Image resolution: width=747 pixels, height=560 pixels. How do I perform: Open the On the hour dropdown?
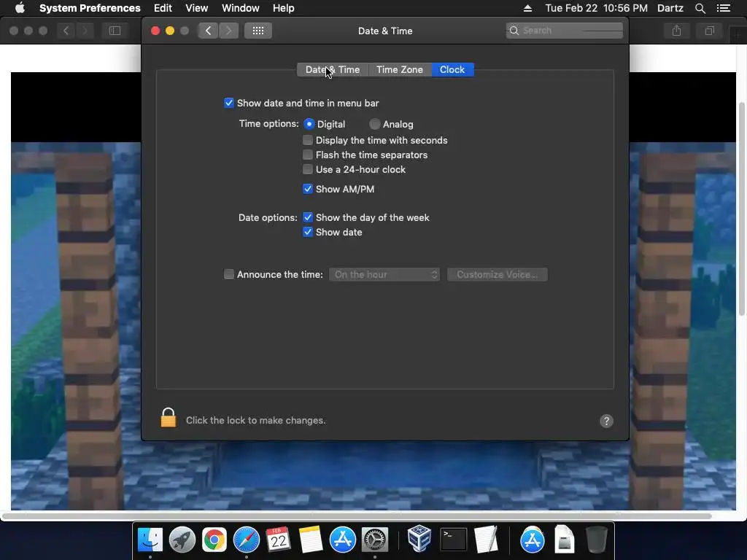click(384, 274)
